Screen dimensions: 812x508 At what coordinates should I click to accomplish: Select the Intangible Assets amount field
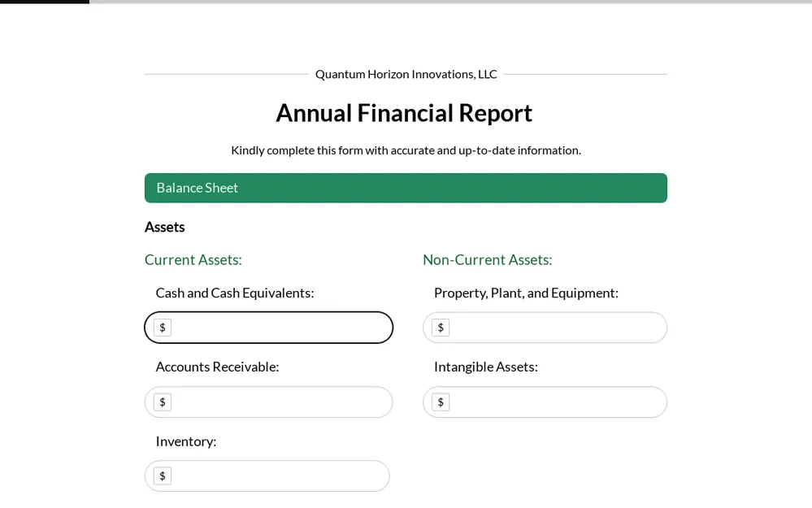coord(557,402)
